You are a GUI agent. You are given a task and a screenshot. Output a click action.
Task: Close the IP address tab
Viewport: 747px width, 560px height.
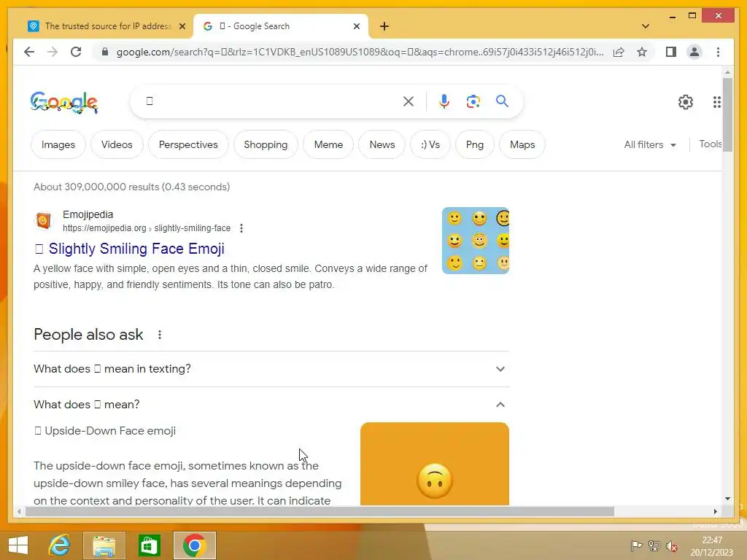click(x=182, y=26)
